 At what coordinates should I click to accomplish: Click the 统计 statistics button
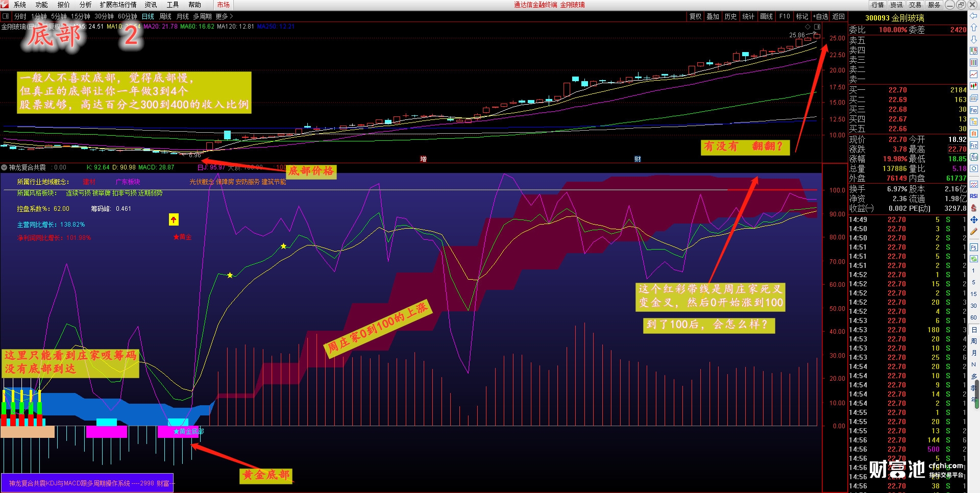pos(749,16)
